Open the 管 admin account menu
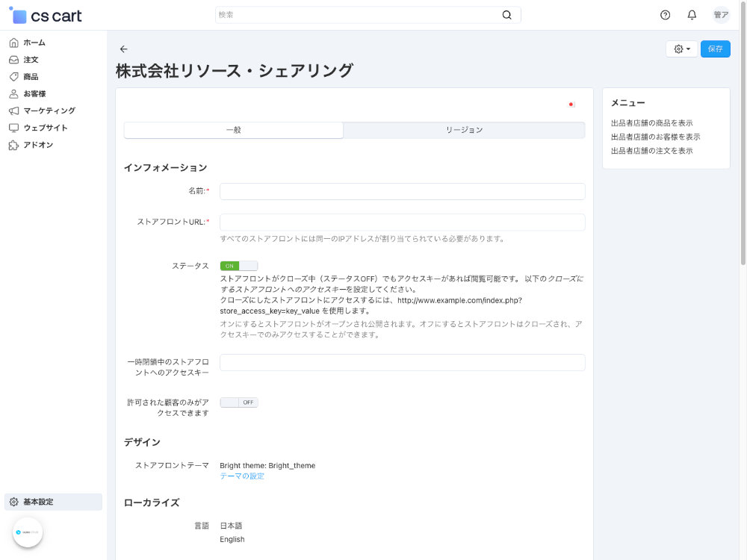The width and height of the screenshot is (747, 560). 719,14
